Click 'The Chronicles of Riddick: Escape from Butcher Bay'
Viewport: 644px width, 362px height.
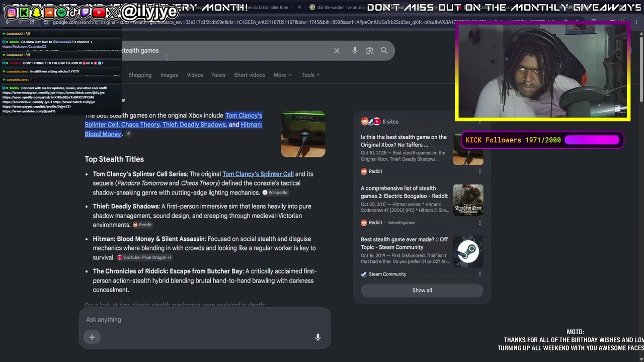[x=168, y=271]
